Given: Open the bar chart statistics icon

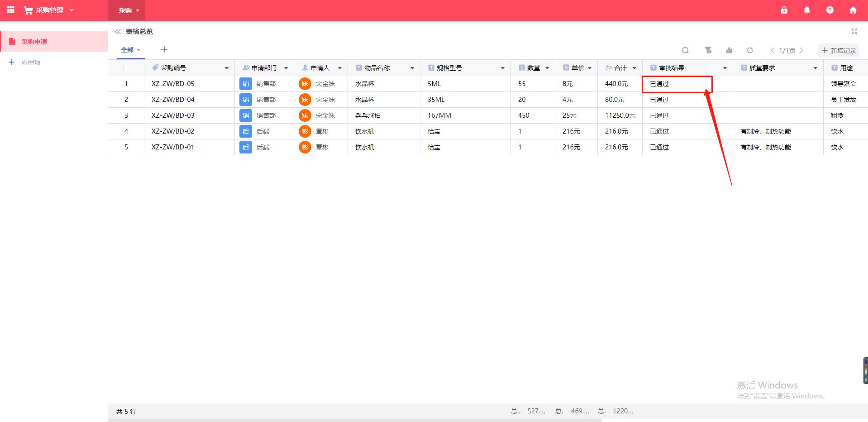Looking at the screenshot, I should tap(729, 50).
